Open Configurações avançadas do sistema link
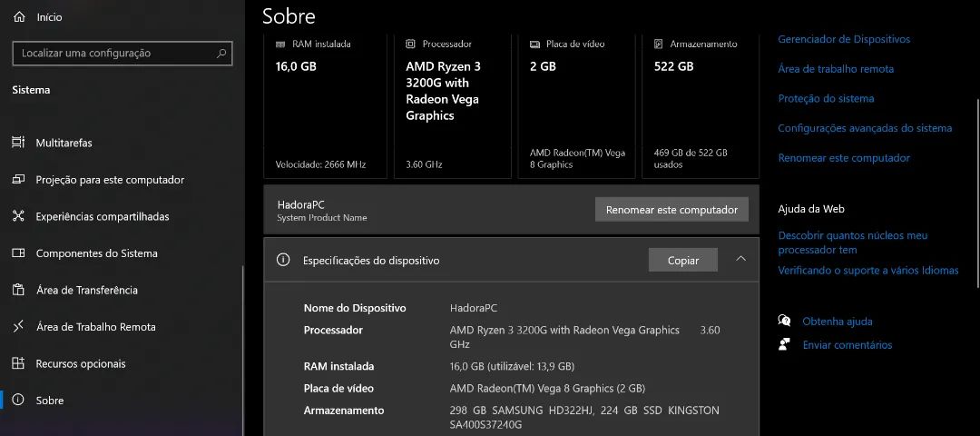Image resolution: width=980 pixels, height=436 pixels. (865, 127)
